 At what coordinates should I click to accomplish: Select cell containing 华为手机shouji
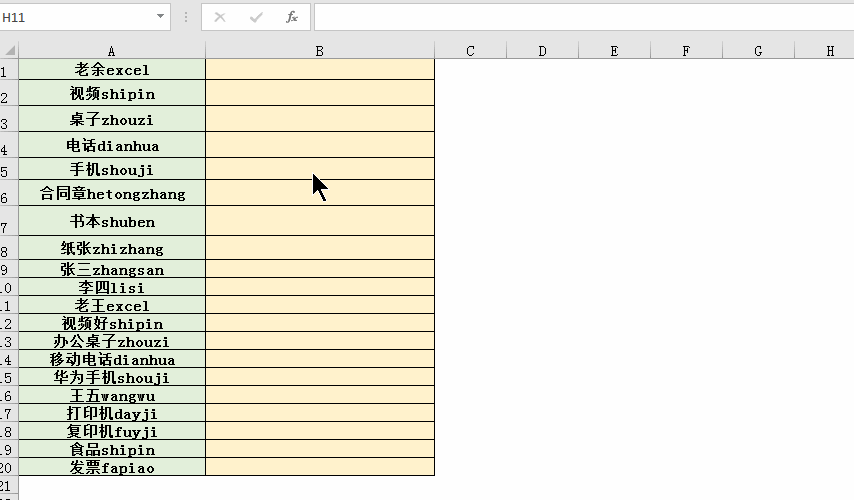click(x=112, y=377)
